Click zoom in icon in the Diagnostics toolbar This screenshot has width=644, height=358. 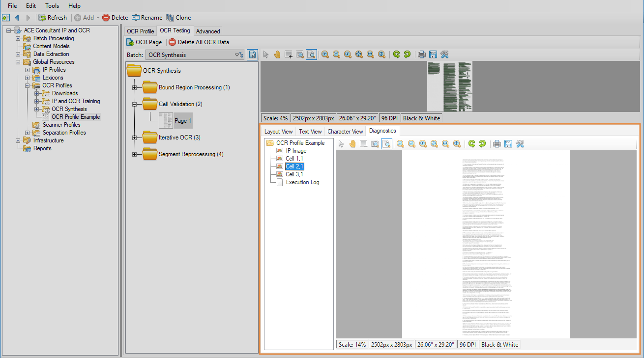click(x=400, y=144)
